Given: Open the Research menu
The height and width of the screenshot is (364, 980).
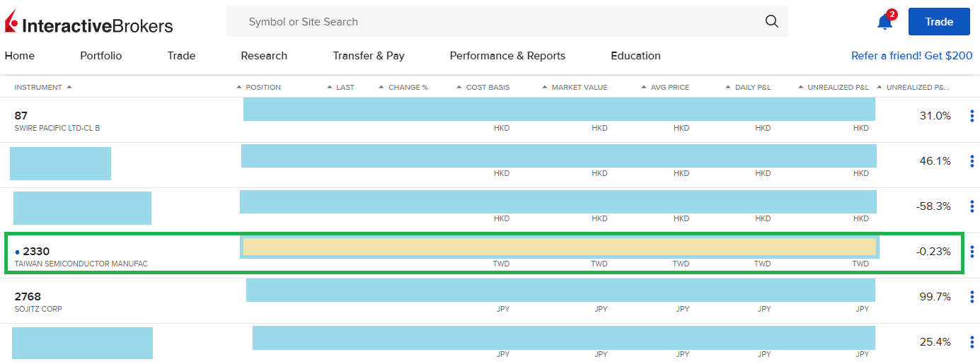Looking at the screenshot, I should point(264,56).
